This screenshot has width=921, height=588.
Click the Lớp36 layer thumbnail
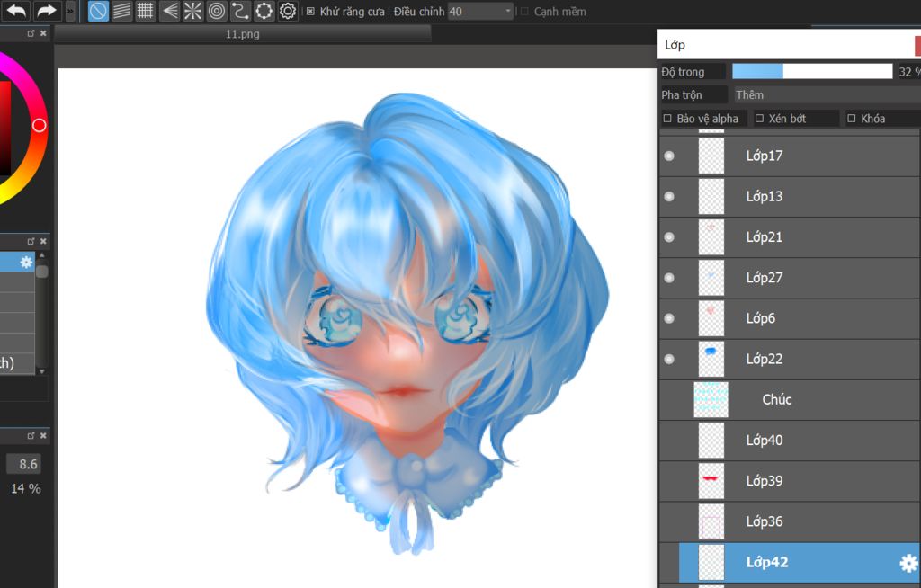(x=711, y=521)
